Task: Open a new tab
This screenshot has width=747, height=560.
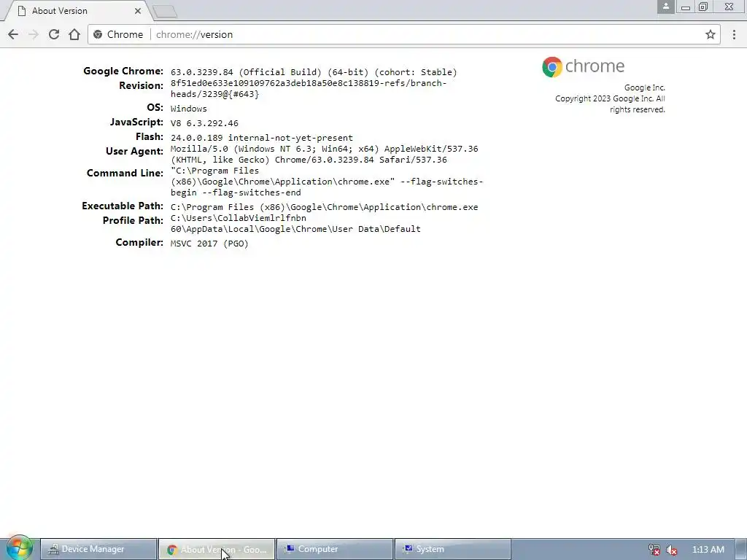Action: [x=166, y=12]
